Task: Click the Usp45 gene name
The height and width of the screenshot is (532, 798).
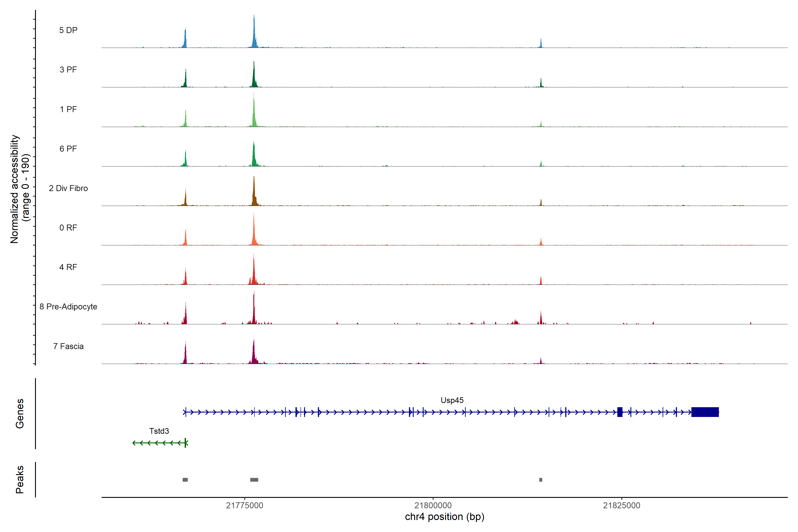Action: point(452,400)
